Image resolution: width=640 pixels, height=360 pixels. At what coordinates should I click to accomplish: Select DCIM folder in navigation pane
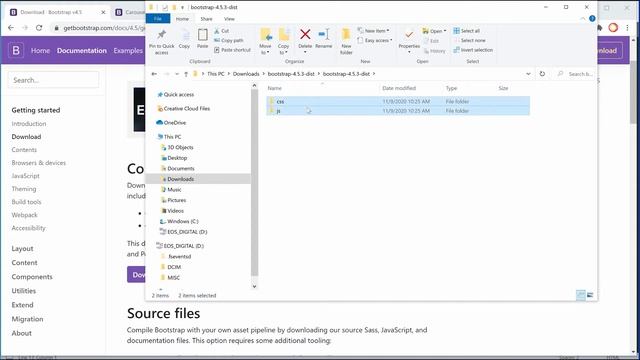click(x=171, y=267)
